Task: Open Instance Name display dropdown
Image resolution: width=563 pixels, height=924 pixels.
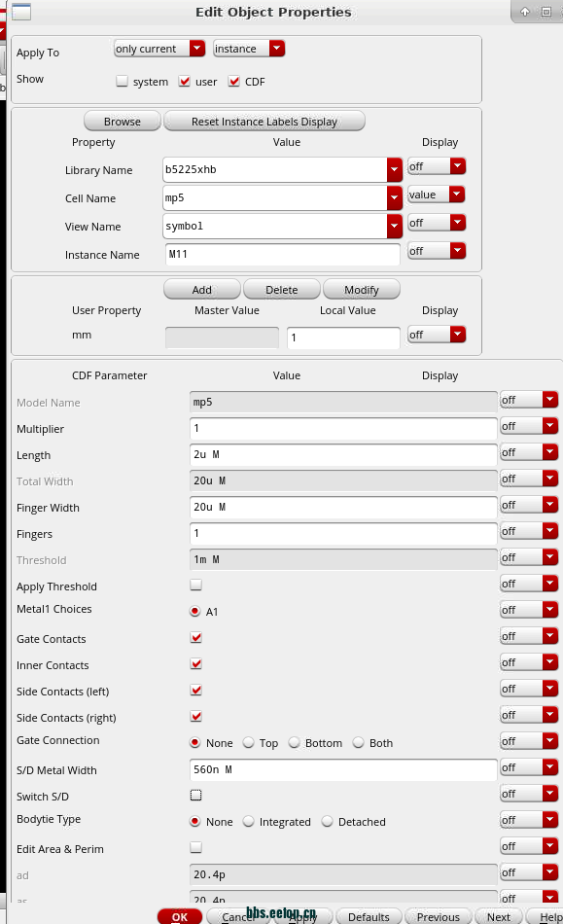Action: (x=437, y=251)
